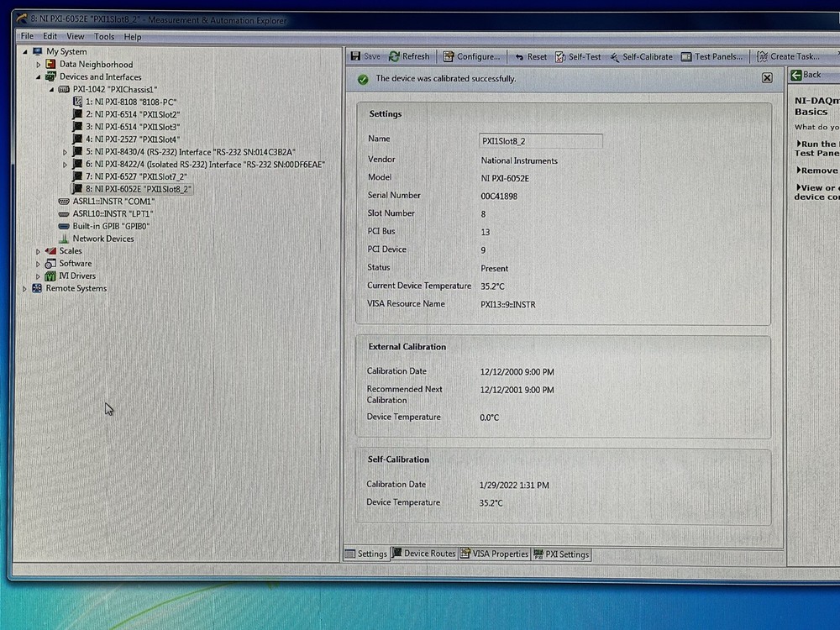
Task: Click the Built-in GPIB icon
Action: tap(64, 226)
